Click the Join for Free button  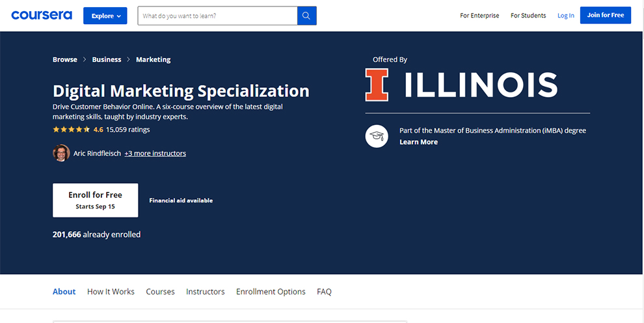click(606, 15)
